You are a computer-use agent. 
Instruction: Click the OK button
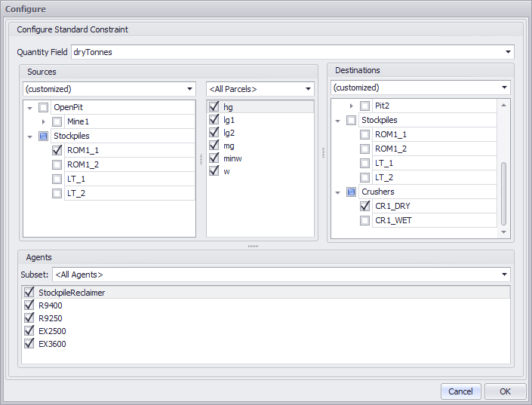tap(505, 391)
